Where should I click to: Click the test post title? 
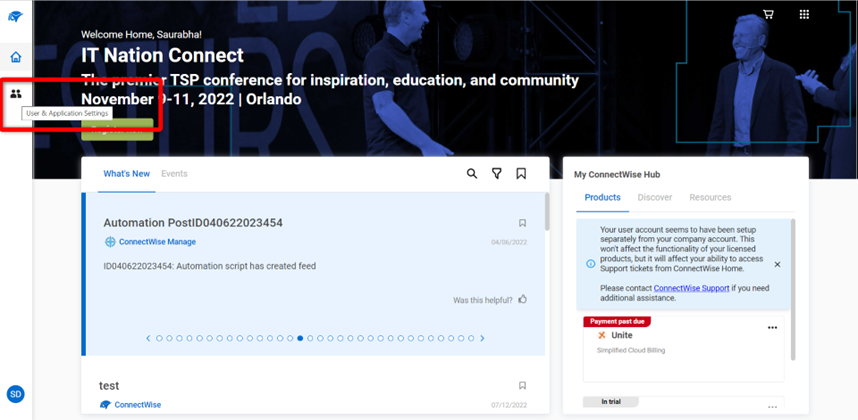point(109,386)
